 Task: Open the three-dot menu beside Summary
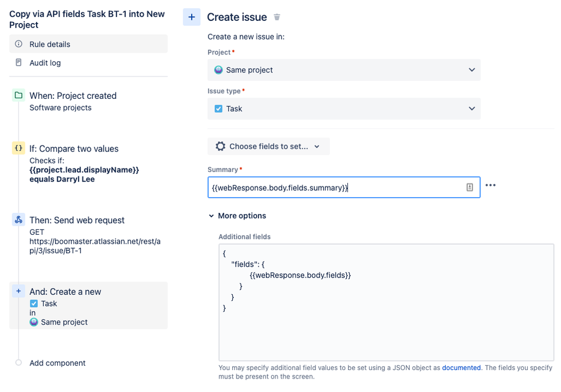[x=491, y=185]
